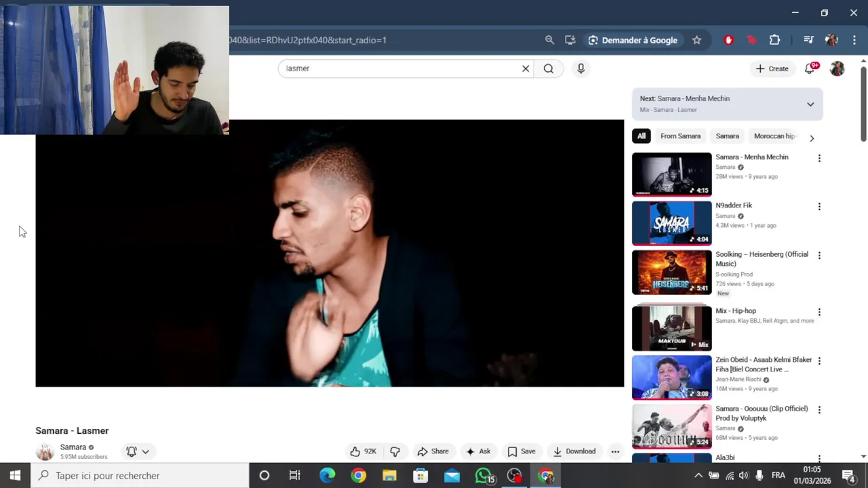Click the browser zoom magnifier icon

point(550,40)
